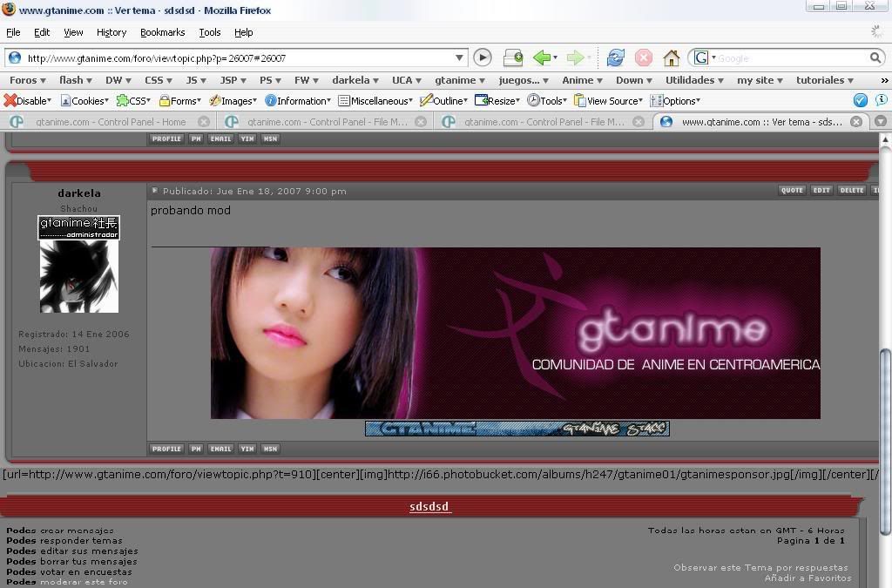Close the www.gtanime.com Ver tema tab
This screenshot has height=588, width=892.
coord(856,122)
